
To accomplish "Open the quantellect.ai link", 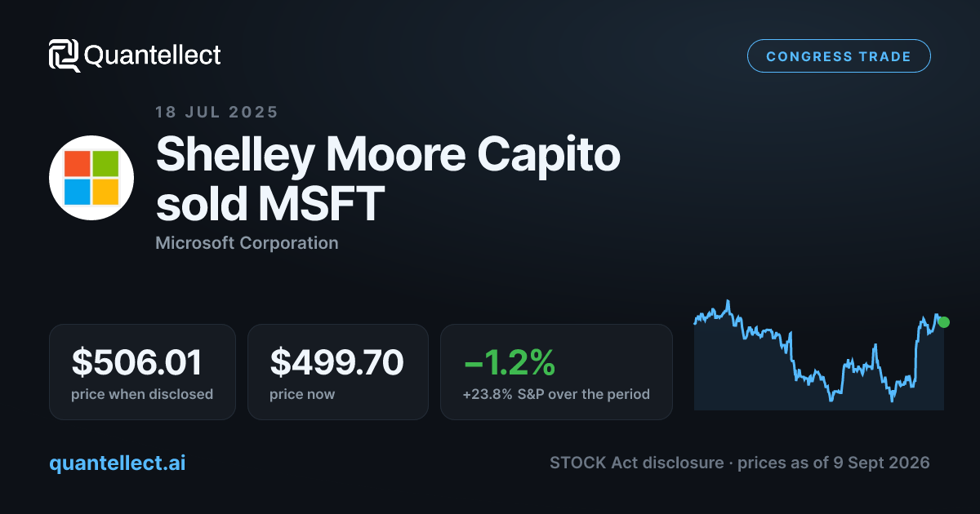I will point(118,463).
